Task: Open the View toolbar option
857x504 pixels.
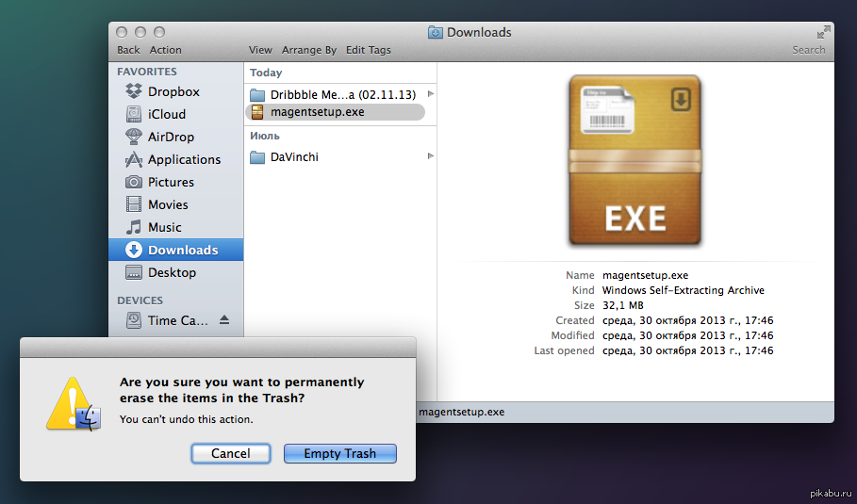Action: coord(260,50)
